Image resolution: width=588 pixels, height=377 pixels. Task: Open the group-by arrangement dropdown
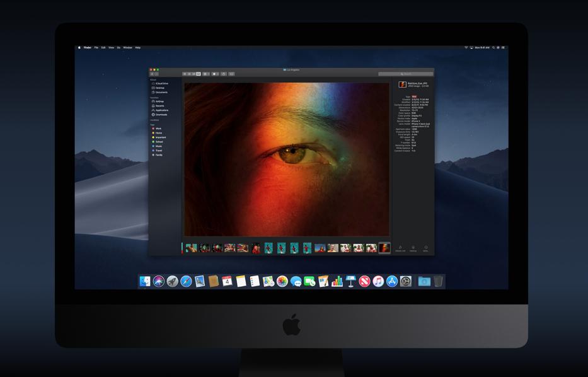tap(206, 74)
